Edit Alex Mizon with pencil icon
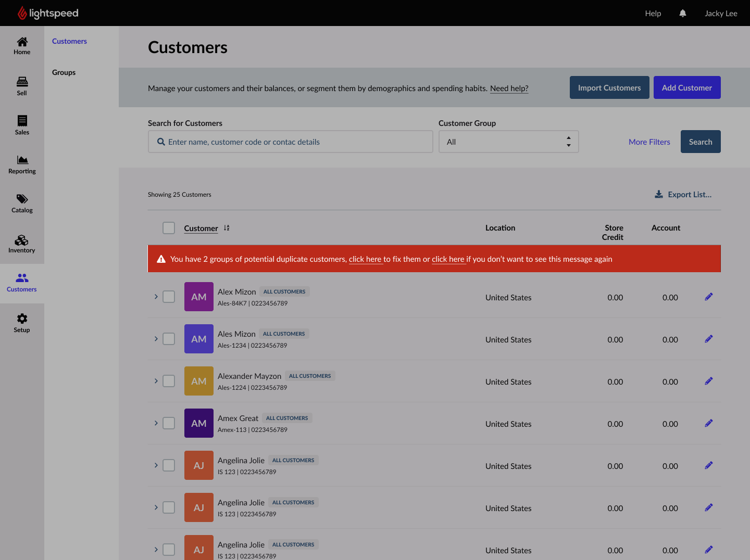The width and height of the screenshot is (750, 560). point(708,297)
